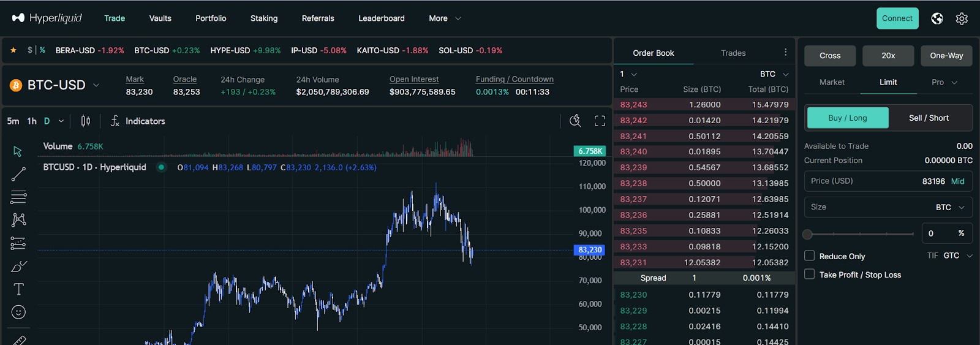The image size is (980, 345).
Task: Expand the BTC-USD pair selector
Action: pyautogui.click(x=96, y=85)
